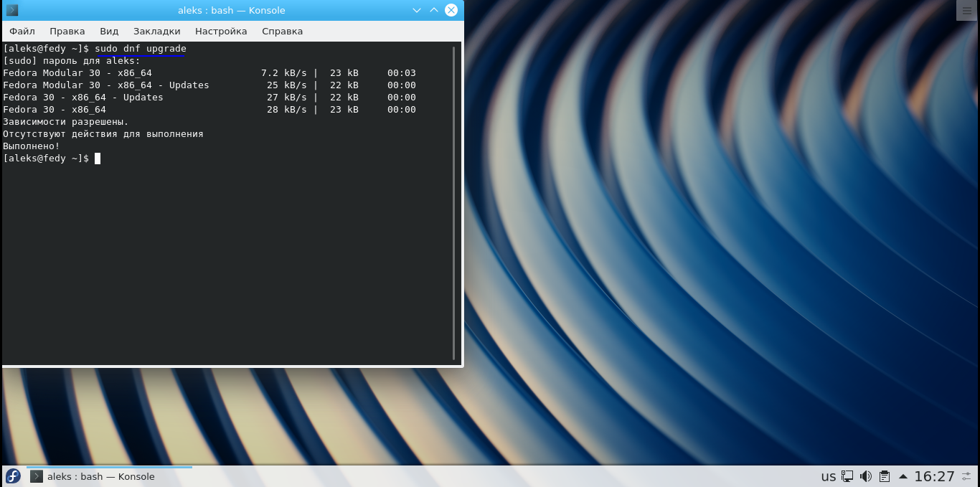The image size is (980, 487).
Task: Click the panel settings sliders icon
Action: [969, 476]
